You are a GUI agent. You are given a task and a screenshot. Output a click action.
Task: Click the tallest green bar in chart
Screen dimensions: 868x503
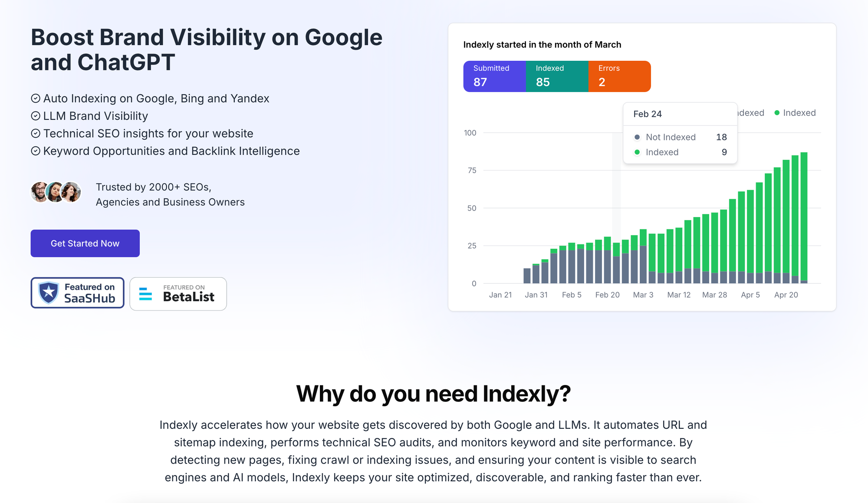804,216
